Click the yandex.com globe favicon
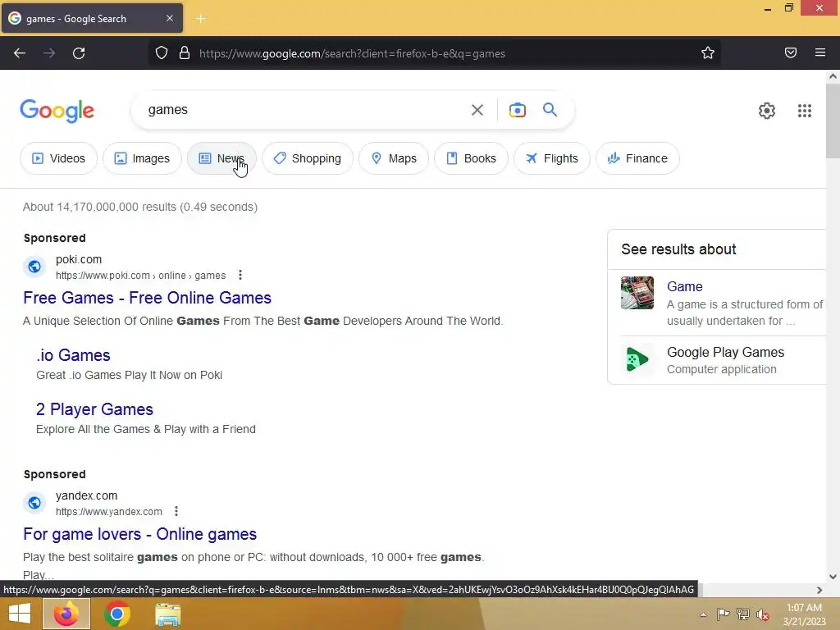The image size is (840, 630). click(34, 503)
